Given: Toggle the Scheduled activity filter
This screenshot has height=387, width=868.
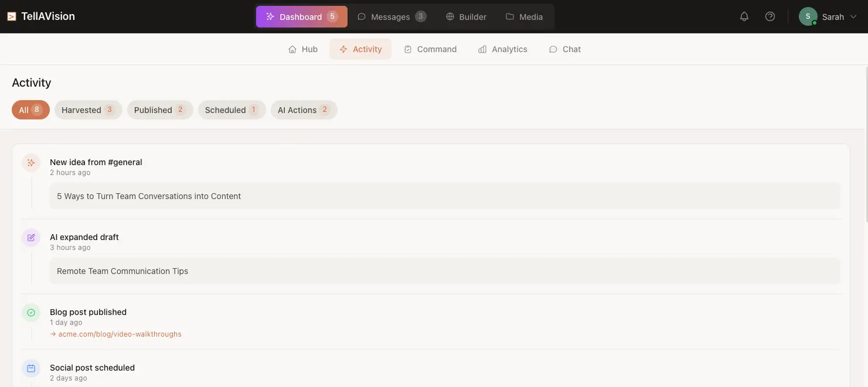Looking at the screenshot, I should click(x=232, y=109).
